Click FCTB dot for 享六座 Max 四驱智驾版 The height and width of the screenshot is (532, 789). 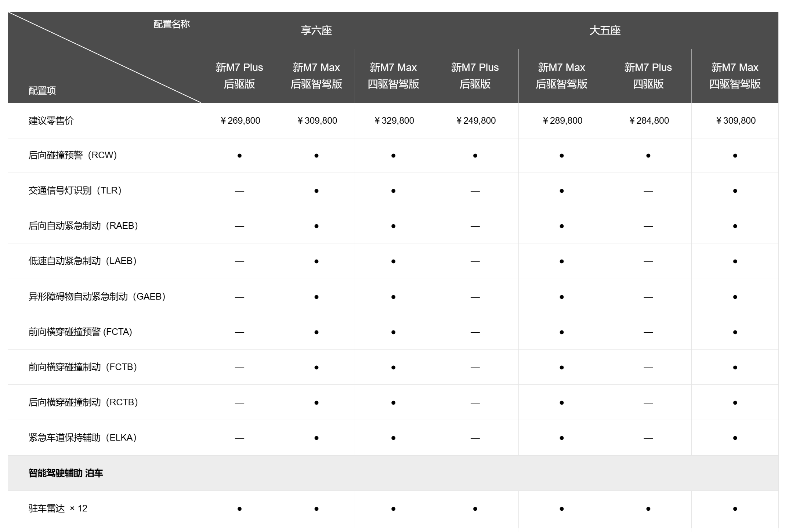393,368
